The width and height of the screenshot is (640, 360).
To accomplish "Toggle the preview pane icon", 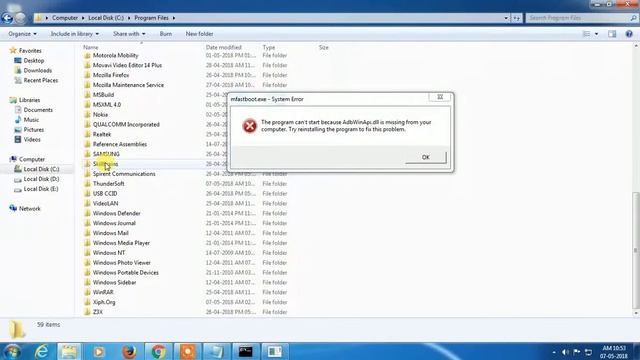I will (x=612, y=34).
